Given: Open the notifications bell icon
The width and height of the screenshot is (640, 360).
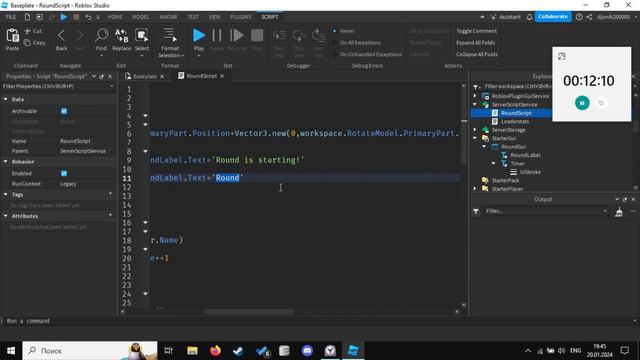Looking at the screenshot, I should [529, 17].
